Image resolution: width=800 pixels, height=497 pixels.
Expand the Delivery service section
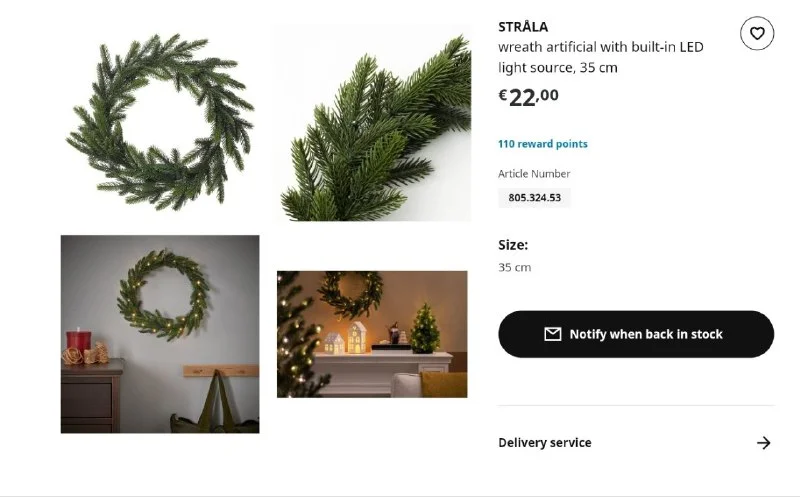tap(545, 443)
